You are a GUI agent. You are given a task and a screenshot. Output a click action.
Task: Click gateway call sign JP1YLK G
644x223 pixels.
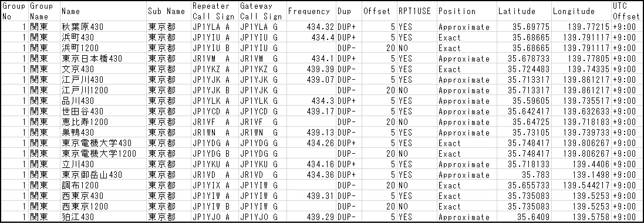[x=262, y=100]
